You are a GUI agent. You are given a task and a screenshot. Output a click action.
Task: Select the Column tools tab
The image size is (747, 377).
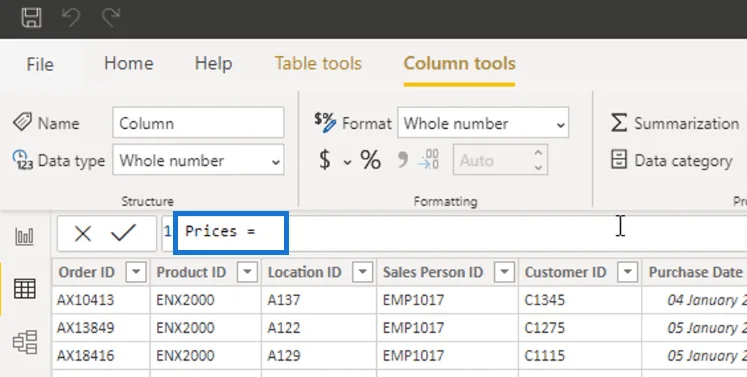click(x=459, y=63)
